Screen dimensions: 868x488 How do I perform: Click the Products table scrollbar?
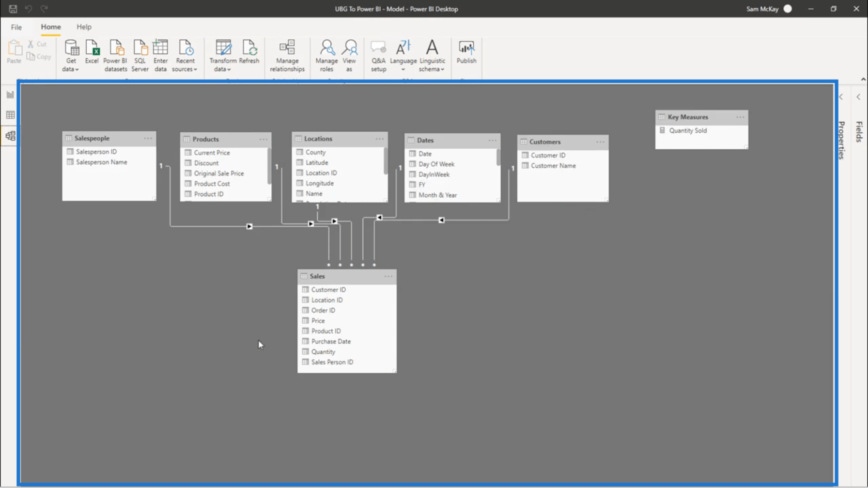point(269,166)
